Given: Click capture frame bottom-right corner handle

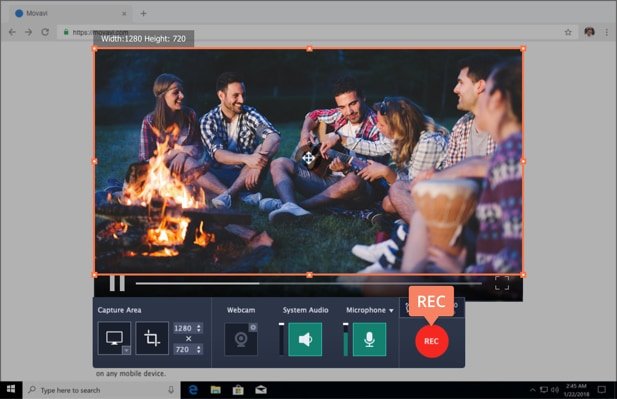Looking at the screenshot, I should coord(523,275).
